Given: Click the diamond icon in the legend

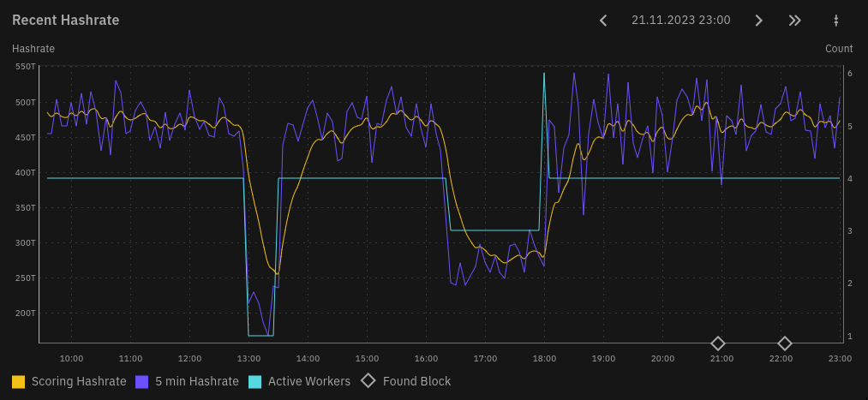Looking at the screenshot, I should pyautogui.click(x=368, y=381).
